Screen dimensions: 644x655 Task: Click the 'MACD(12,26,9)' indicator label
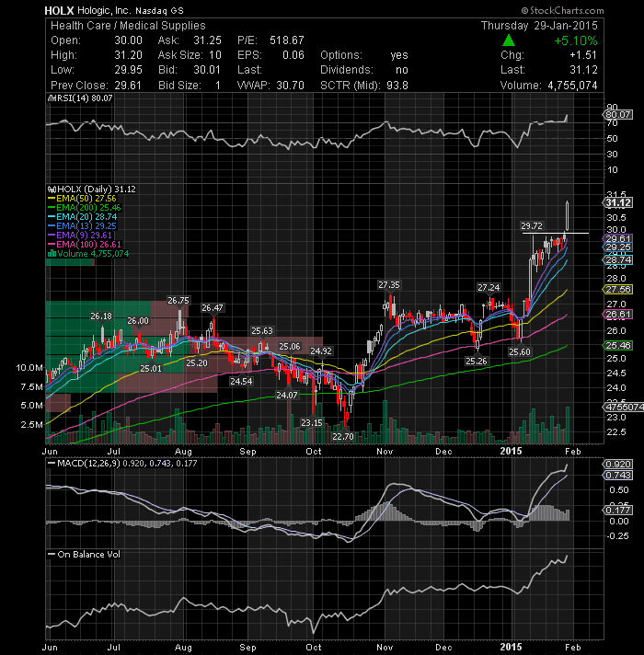pyautogui.click(x=88, y=464)
